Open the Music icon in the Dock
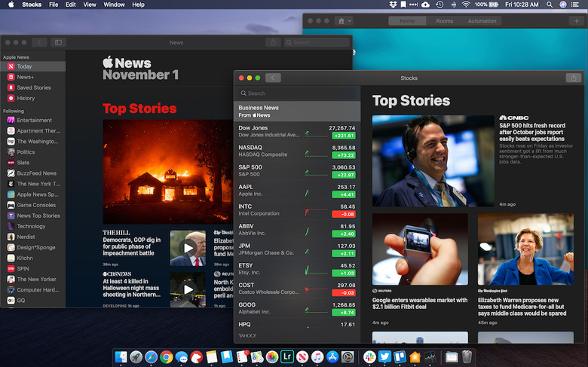Viewport: 588px width, 367px height. 317,357
